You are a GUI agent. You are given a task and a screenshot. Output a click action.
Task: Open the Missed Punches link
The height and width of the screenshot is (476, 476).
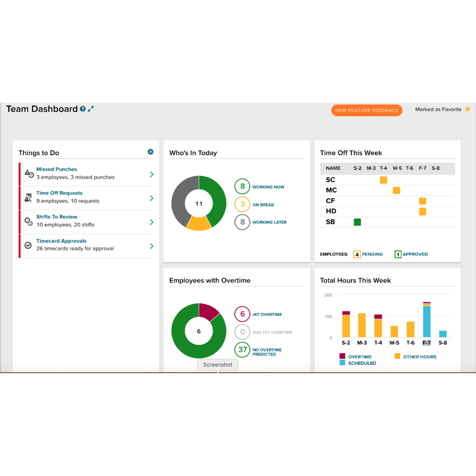tap(57, 169)
